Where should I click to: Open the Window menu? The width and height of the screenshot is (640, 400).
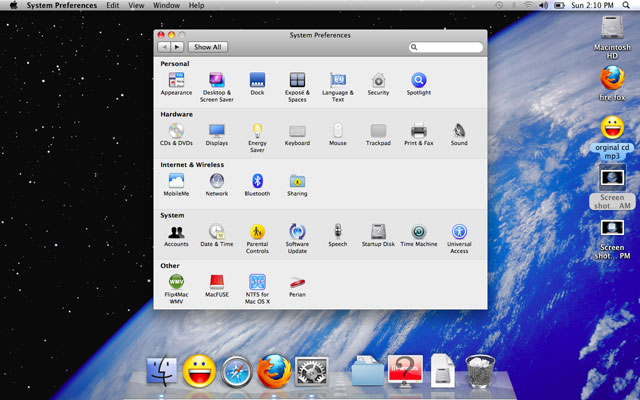tap(166, 5)
